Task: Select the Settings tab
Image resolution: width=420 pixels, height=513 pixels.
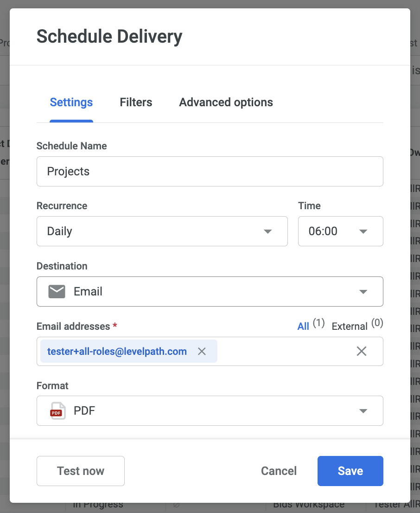Action: coord(71,103)
